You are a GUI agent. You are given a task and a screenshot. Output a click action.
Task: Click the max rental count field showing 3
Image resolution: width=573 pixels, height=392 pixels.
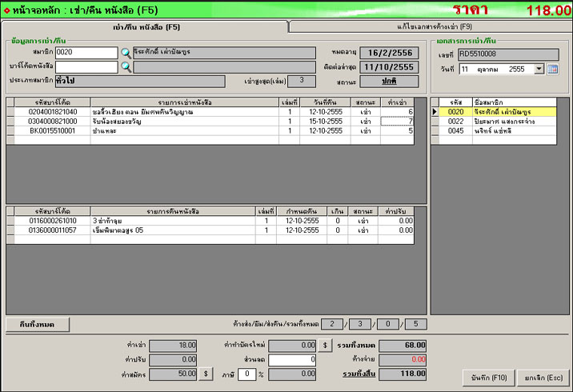[302, 81]
